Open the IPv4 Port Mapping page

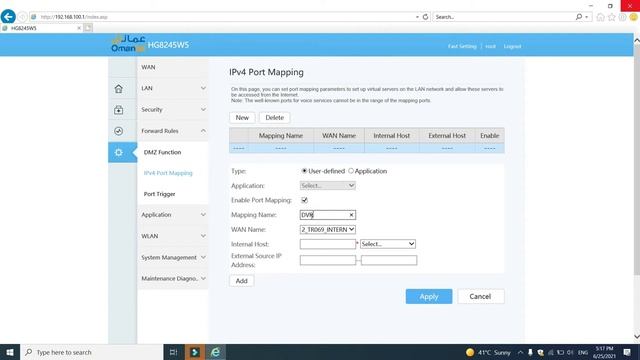[x=168, y=173]
